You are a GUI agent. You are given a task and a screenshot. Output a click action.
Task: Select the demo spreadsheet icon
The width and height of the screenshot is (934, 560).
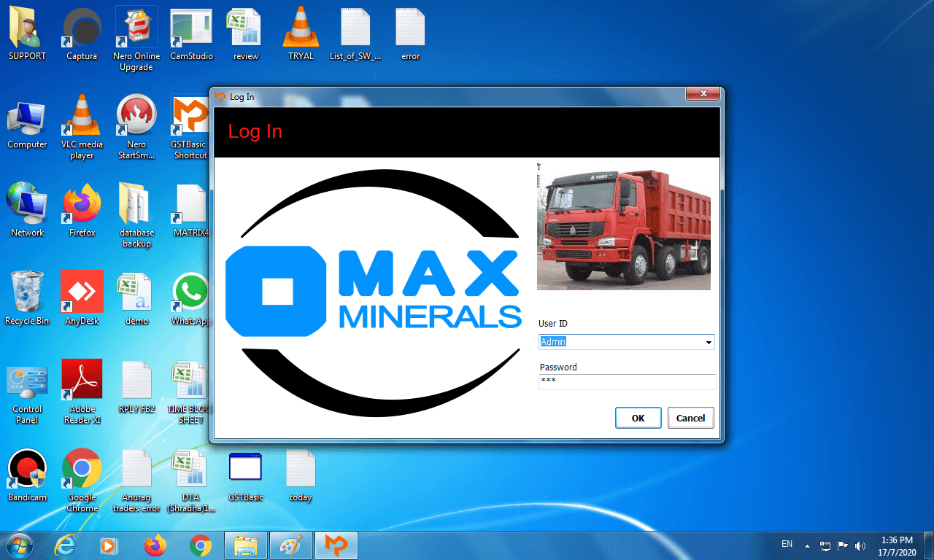[136, 300]
